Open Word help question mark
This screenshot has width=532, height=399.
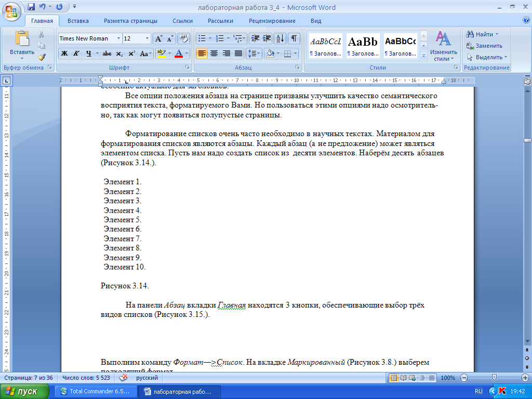[x=526, y=20]
